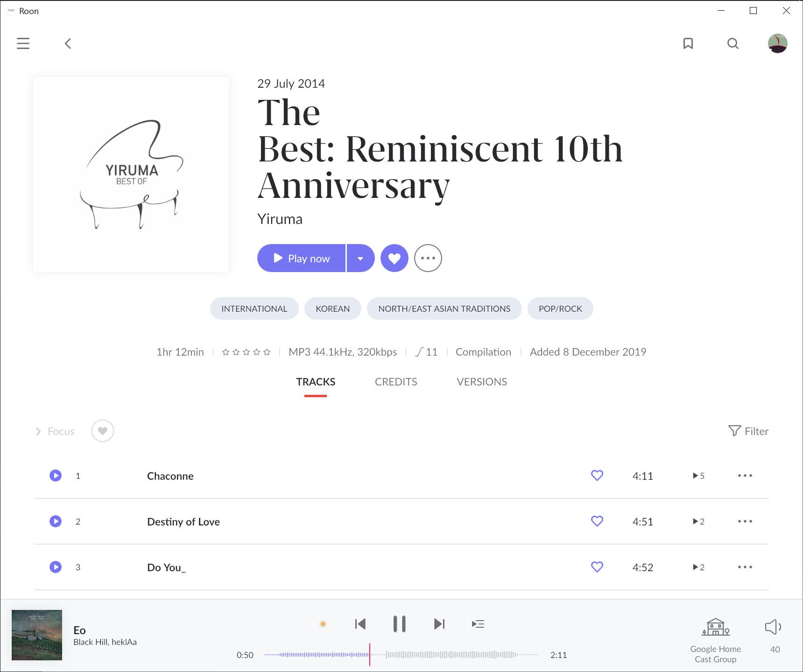Switch to the TRACKS tab
This screenshot has height=672, width=803.
[316, 382]
